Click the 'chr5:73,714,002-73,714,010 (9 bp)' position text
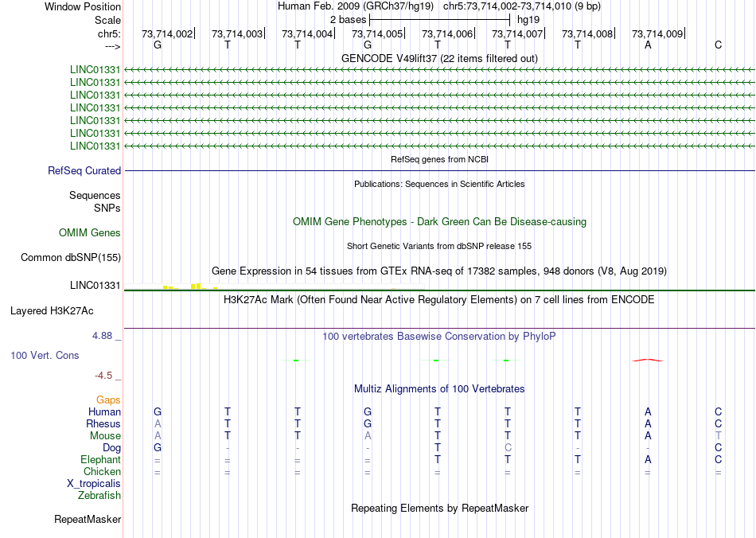This screenshot has height=538, width=756. 522,6
